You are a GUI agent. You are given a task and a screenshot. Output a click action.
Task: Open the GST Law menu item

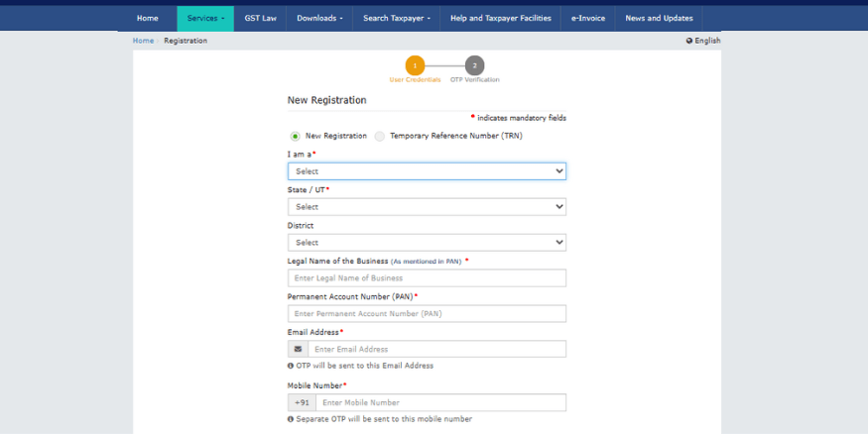(260, 18)
